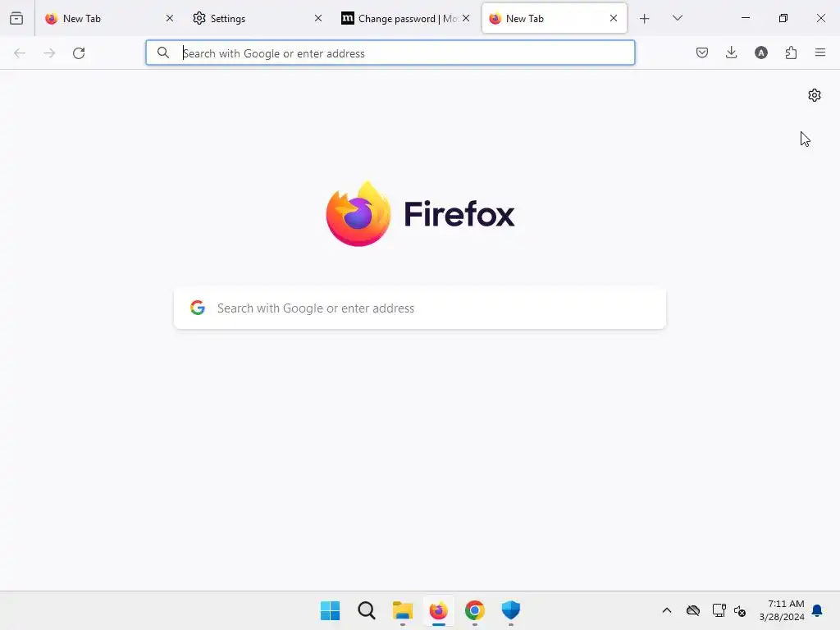Viewport: 840px width, 630px height.
Task: Open network status tray icon
Action: point(719,610)
